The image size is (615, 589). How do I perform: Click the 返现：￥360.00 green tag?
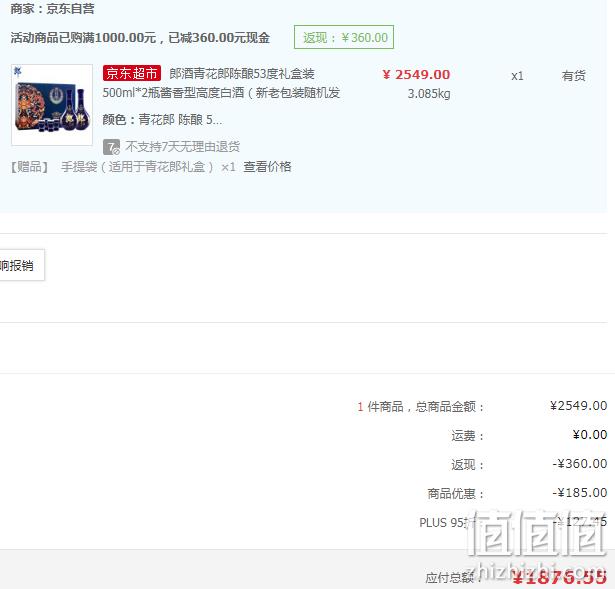[x=344, y=37]
